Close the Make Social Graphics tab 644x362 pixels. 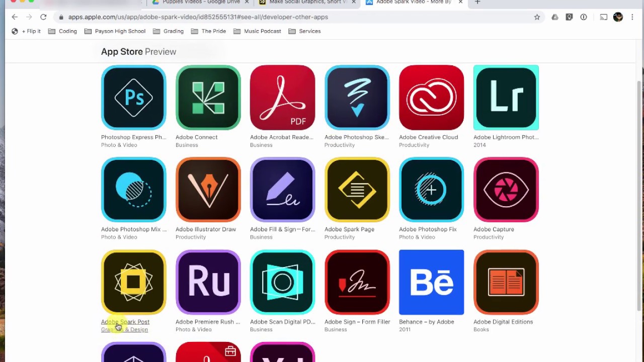[x=354, y=2]
